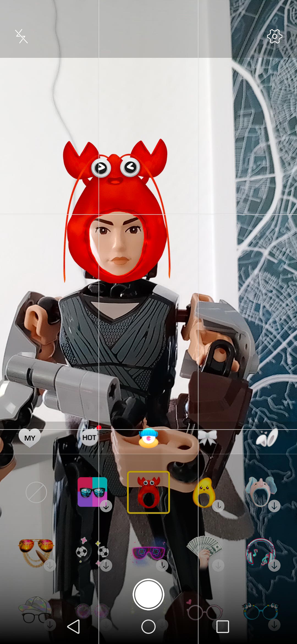
Task: Tap the white shutter button
Action: click(x=148, y=594)
